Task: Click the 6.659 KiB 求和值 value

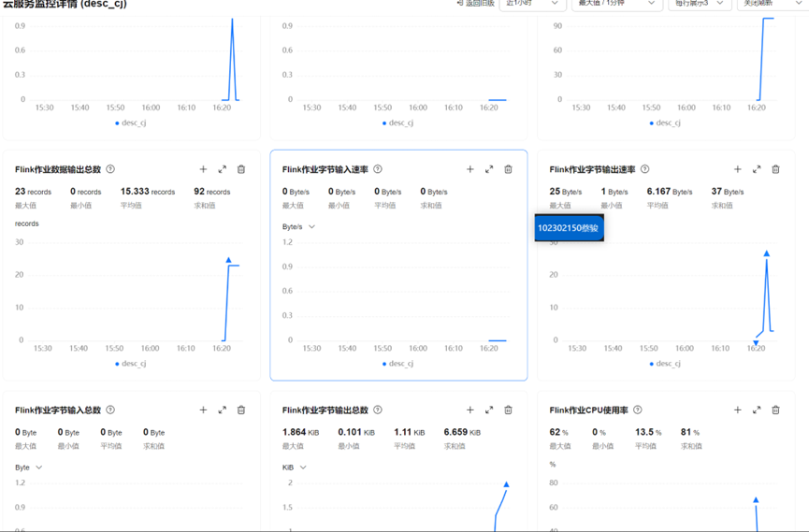Action: click(462, 432)
